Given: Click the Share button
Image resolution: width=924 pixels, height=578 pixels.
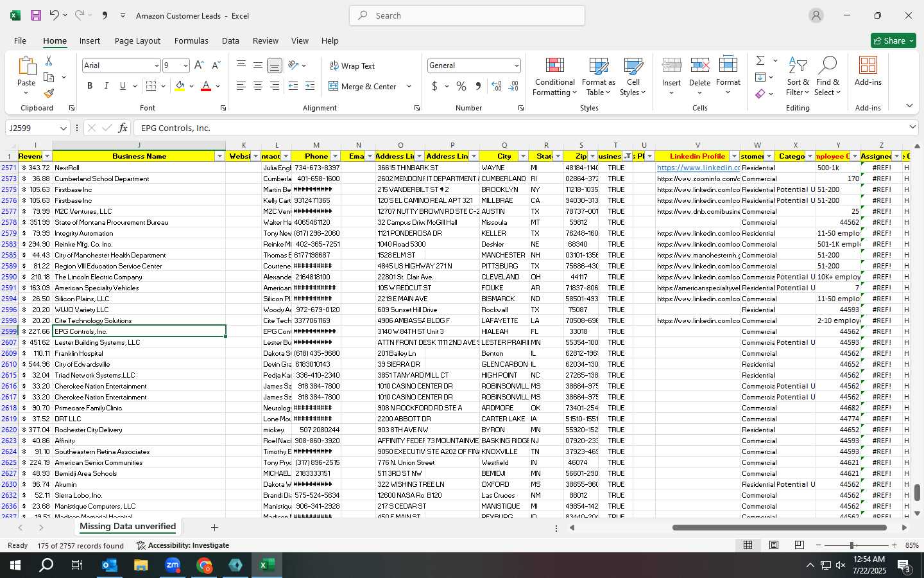Looking at the screenshot, I should (893, 40).
